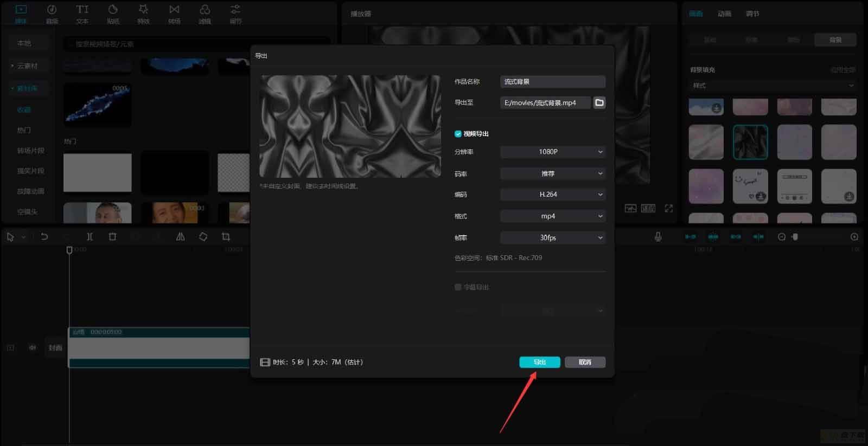This screenshot has height=446, width=868.
Task: Select the highlighted black silk background swatch
Action: pos(750,142)
